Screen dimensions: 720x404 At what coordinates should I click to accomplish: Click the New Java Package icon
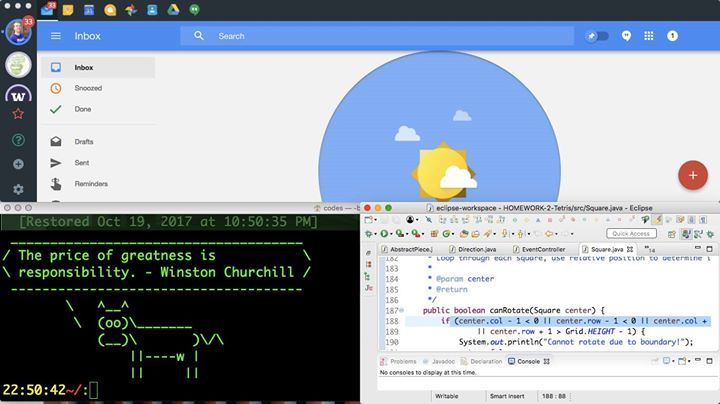click(x=434, y=234)
